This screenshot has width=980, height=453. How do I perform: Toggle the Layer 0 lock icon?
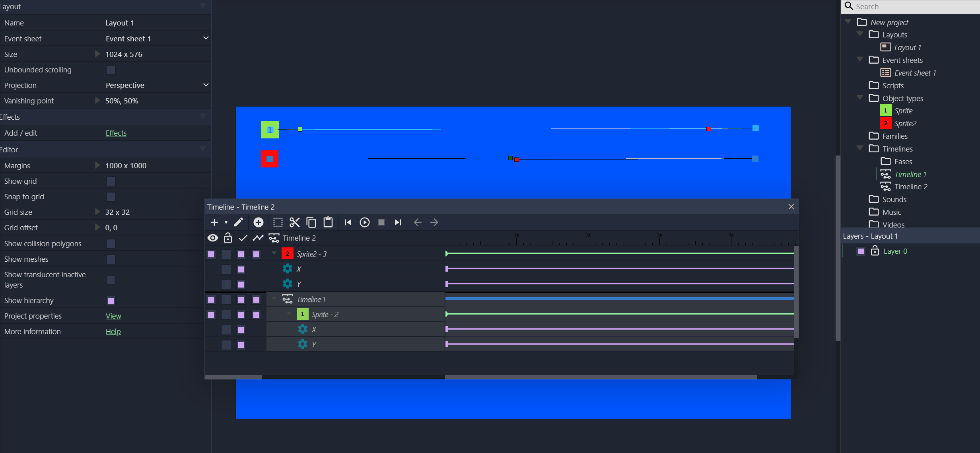[x=875, y=251]
